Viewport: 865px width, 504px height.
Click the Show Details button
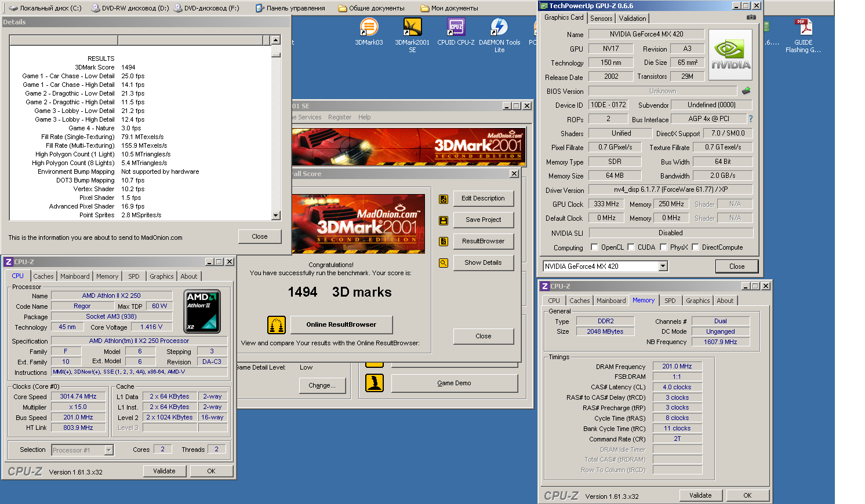pyautogui.click(x=483, y=263)
